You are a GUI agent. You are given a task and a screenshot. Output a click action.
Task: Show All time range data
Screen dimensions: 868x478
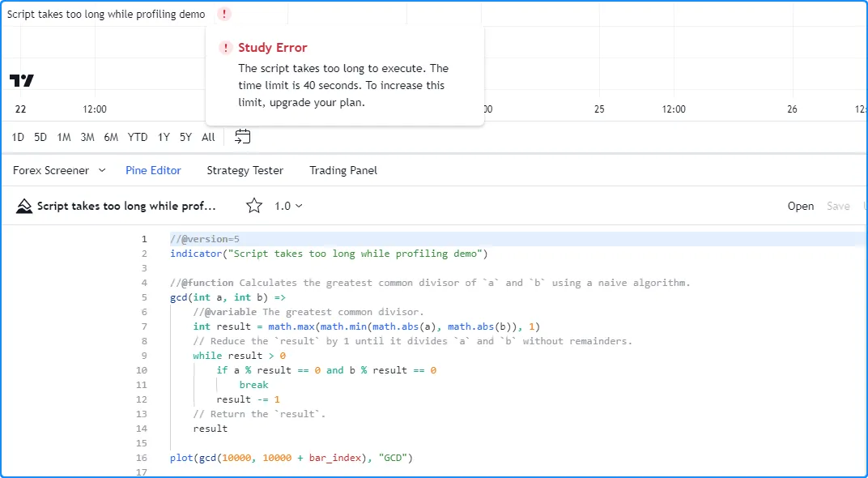click(208, 137)
